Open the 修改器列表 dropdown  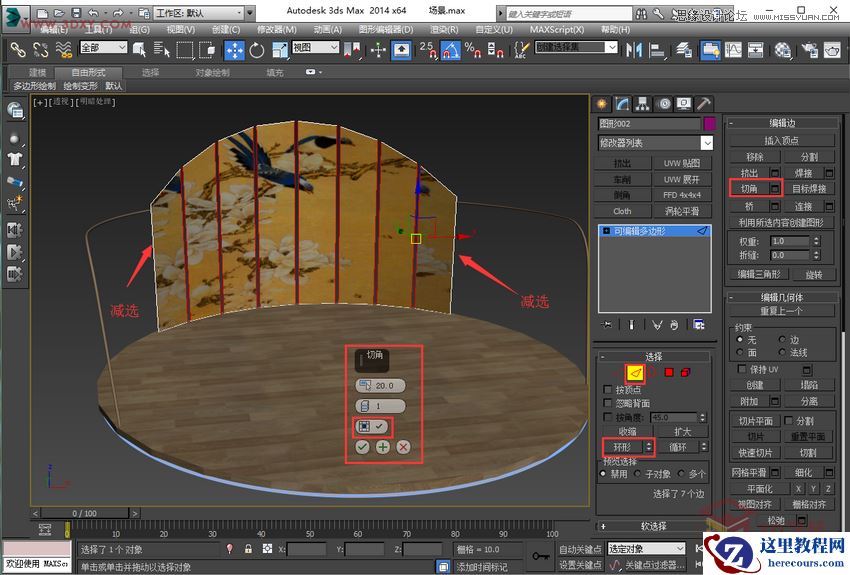click(655, 143)
